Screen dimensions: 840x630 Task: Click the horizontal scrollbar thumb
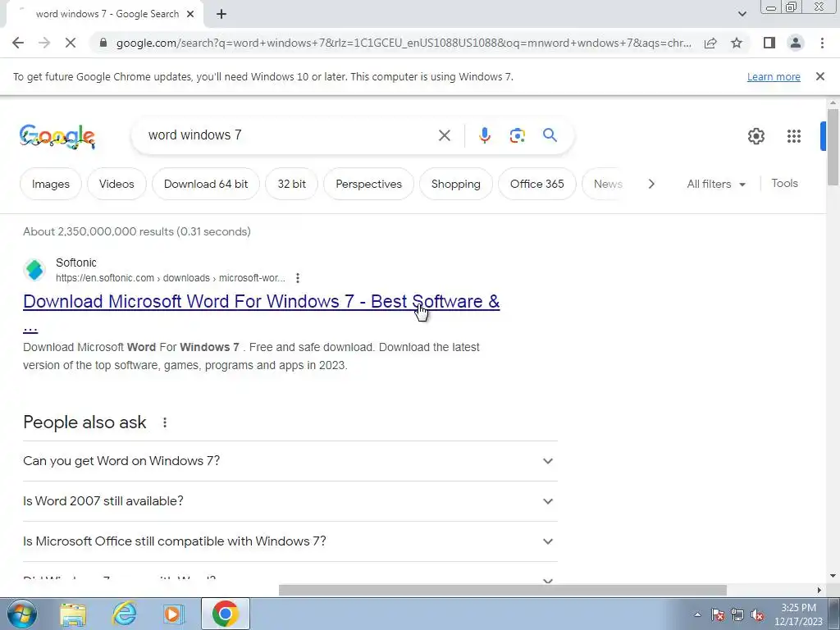tap(503, 591)
